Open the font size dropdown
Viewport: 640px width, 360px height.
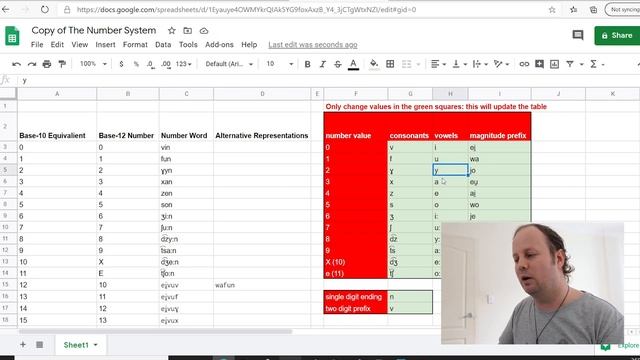280,64
